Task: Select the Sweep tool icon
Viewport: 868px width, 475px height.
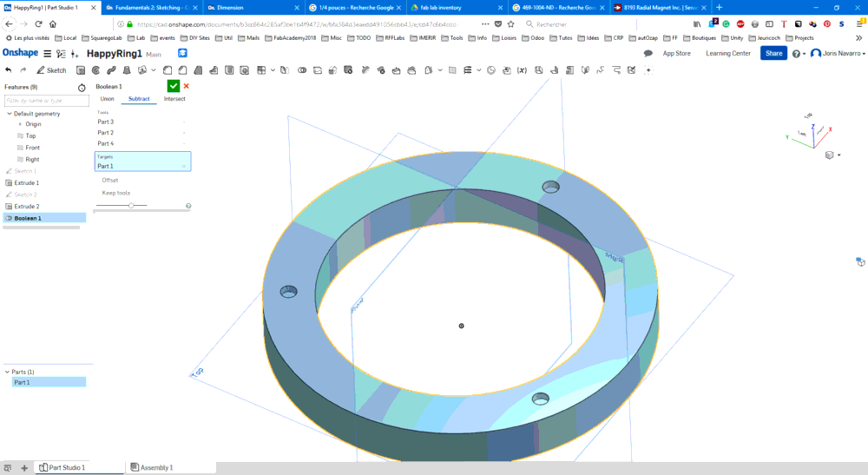Action: [x=111, y=70]
